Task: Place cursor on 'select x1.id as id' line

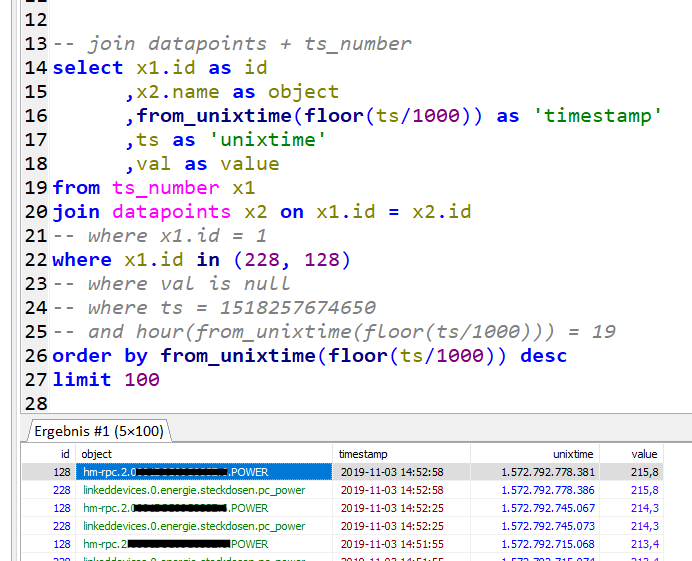Action: [x=160, y=68]
